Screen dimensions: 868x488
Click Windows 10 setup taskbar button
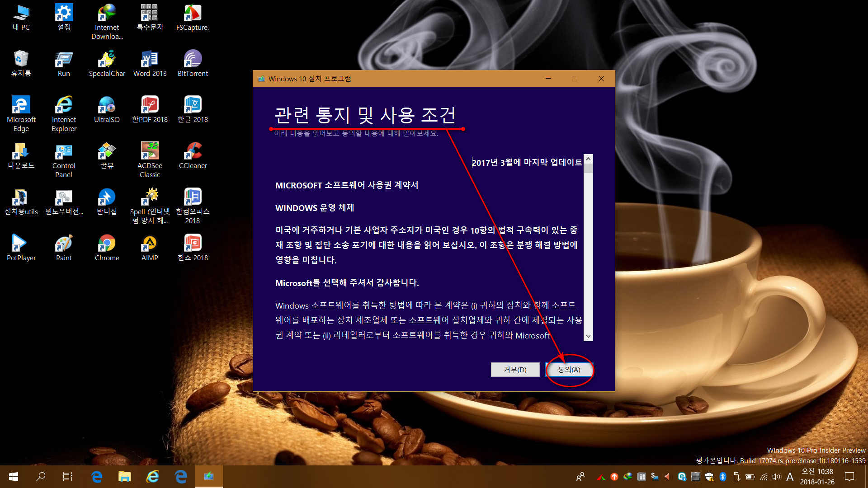click(209, 477)
